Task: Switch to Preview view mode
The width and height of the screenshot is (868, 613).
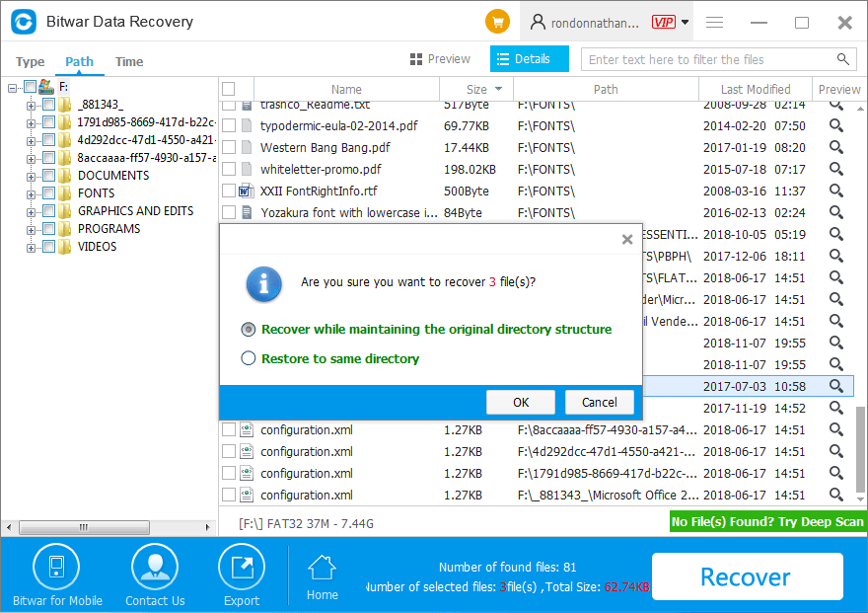Action: point(440,58)
